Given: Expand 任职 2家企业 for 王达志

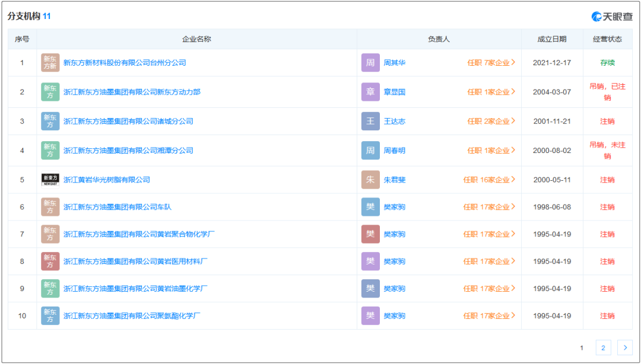Looking at the screenshot, I should pos(491,122).
